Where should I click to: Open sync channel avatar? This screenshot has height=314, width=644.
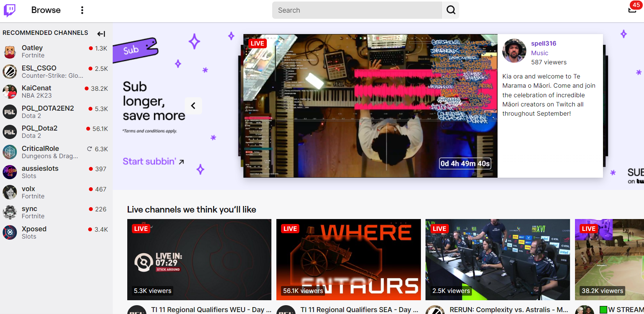[x=10, y=212]
